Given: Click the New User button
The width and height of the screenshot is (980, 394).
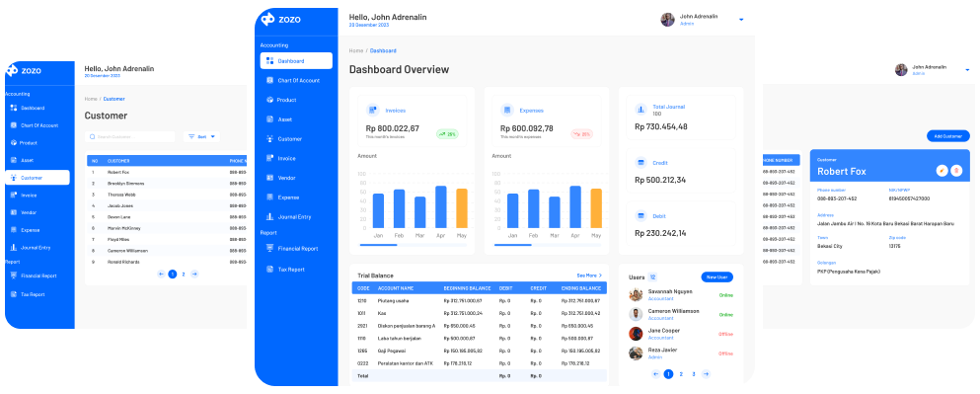Looking at the screenshot, I should click(716, 277).
